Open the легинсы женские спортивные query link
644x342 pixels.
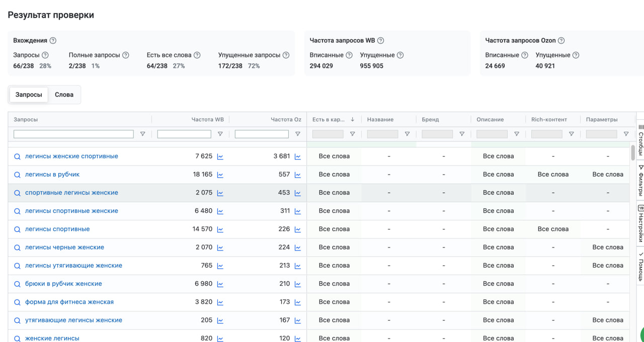tap(71, 156)
